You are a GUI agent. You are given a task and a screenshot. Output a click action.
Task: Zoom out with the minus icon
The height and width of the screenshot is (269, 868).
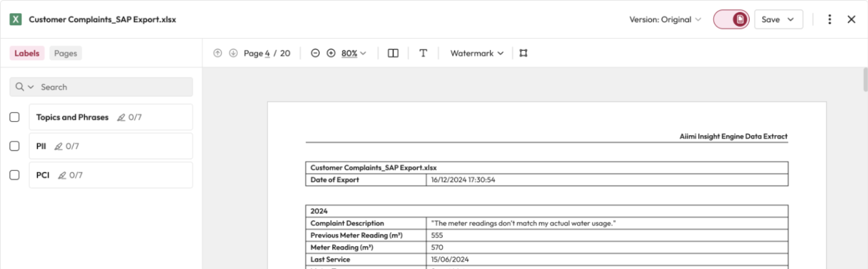(x=315, y=53)
